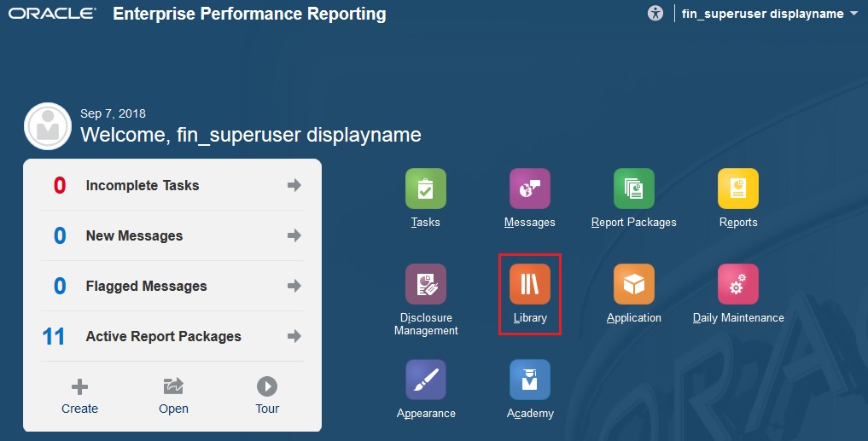Click the Create plus icon

79,386
